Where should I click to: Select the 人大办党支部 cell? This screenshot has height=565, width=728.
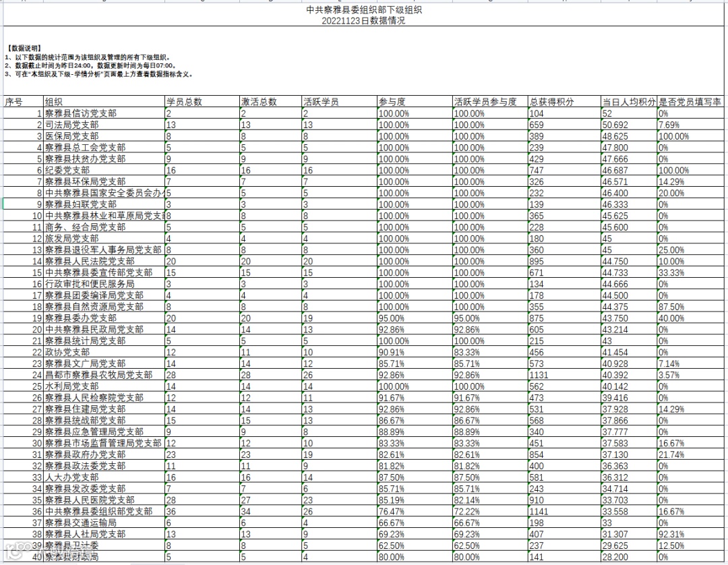pyautogui.click(x=104, y=477)
